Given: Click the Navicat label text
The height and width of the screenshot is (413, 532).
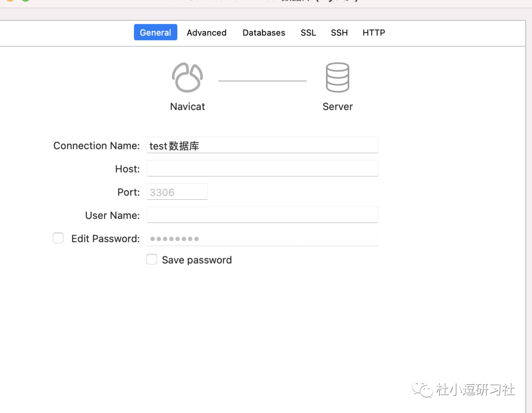Looking at the screenshot, I should point(187,106).
